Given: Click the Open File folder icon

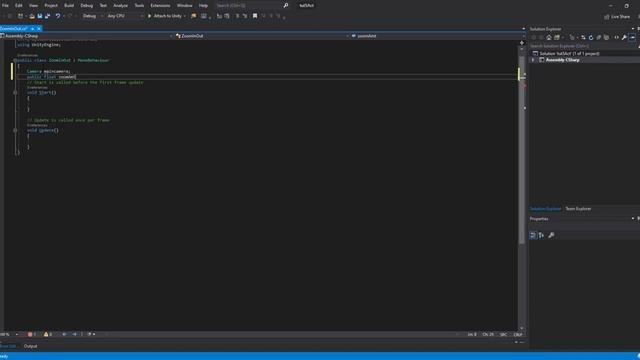Looking at the screenshot, I should point(32,16).
